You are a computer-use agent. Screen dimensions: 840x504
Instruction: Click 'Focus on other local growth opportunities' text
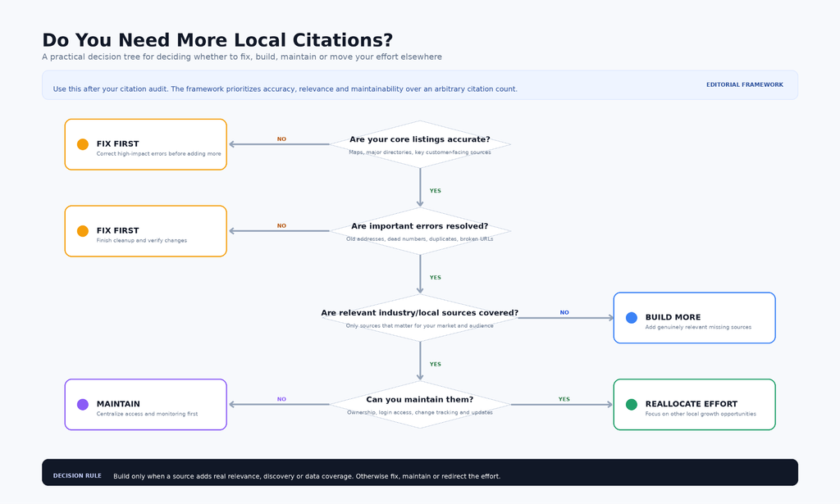click(x=701, y=414)
